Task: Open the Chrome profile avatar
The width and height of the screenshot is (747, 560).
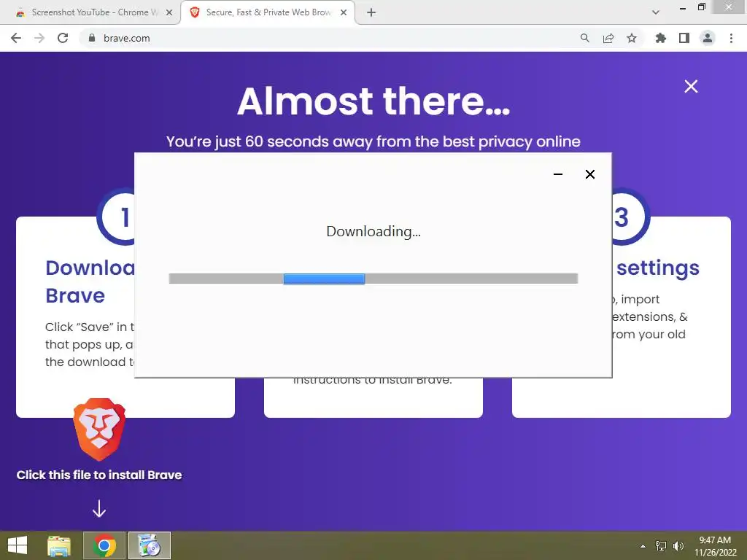Action: point(708,38)
